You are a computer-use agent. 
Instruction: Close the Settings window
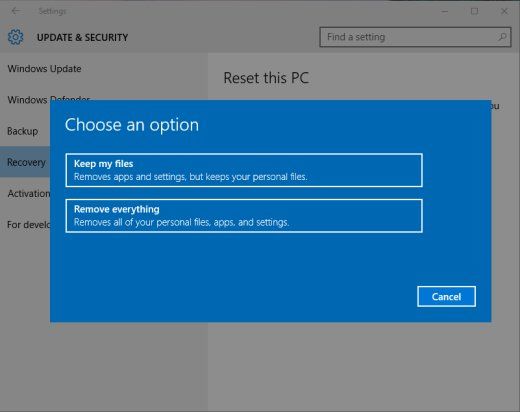[x=504, y=11]
